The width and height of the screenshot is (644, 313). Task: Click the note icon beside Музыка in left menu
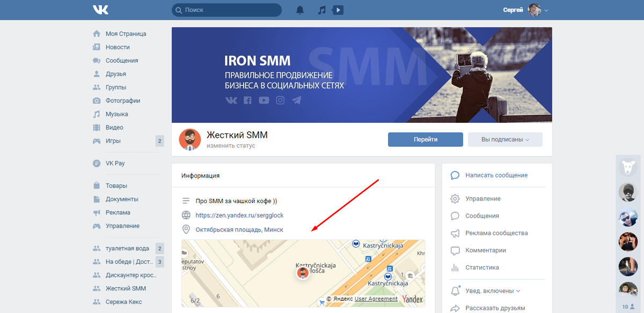pyautogui.click(x=97, y=114)
